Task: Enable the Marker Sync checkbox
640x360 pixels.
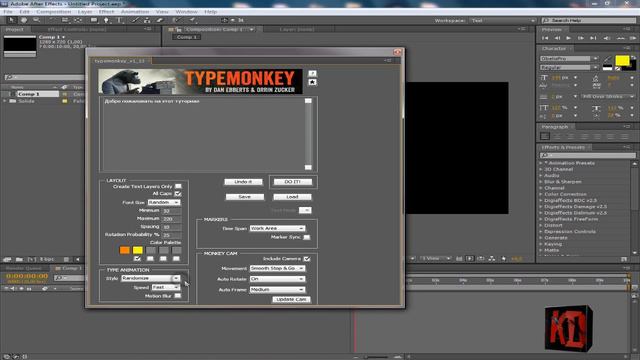Action: [307, 237]
